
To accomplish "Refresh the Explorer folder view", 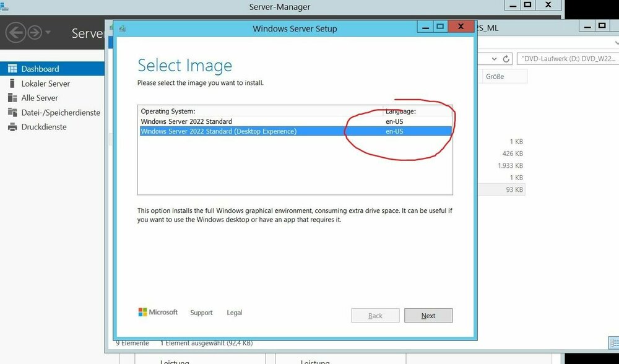I will 506,59.
